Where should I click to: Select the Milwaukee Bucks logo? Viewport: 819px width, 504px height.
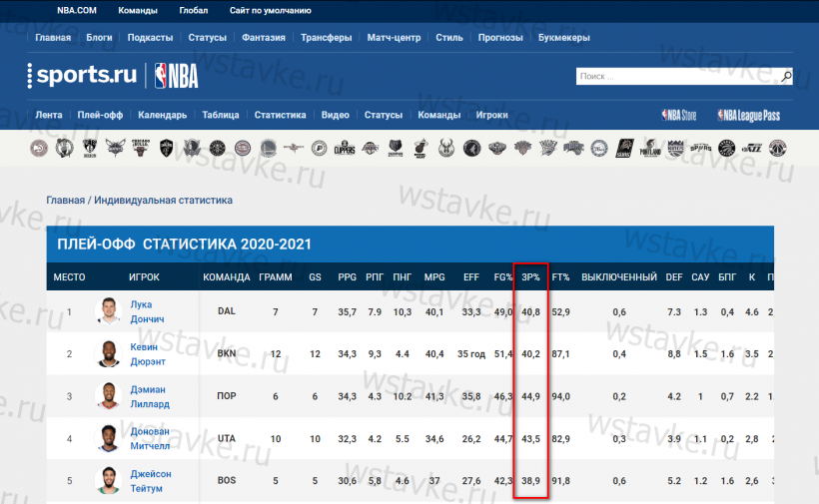tap(446, 149)
